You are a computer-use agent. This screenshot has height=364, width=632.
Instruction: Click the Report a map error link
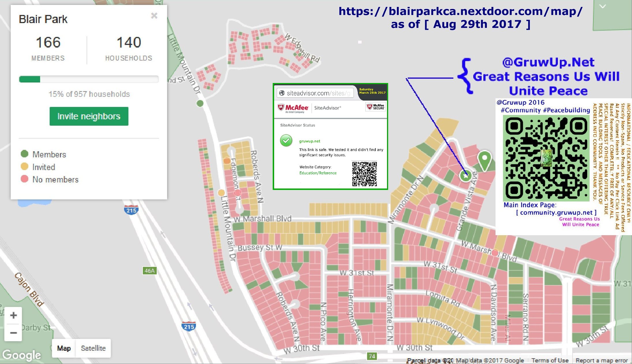click(x=601, y=360)
